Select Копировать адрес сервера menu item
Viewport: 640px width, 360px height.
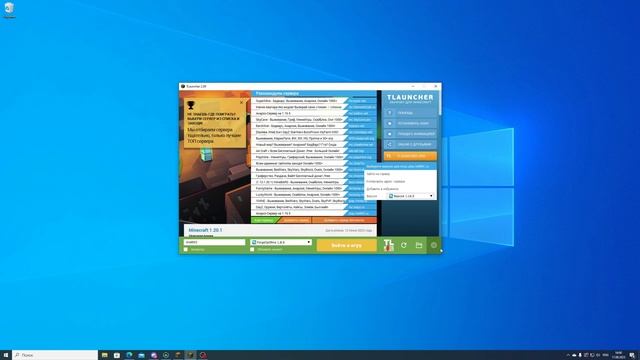(386, 181)
